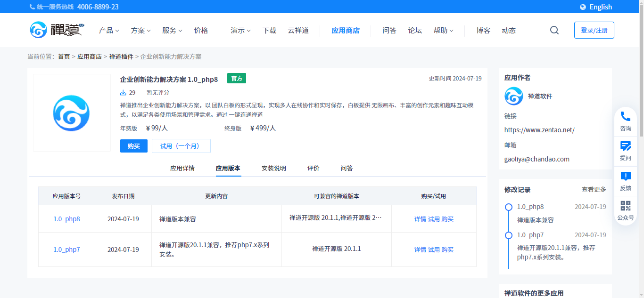Image resolution: width=644 pixels, height=298 pixels.
Task: Open the search magnifier icon
Action: click(554, 30)
